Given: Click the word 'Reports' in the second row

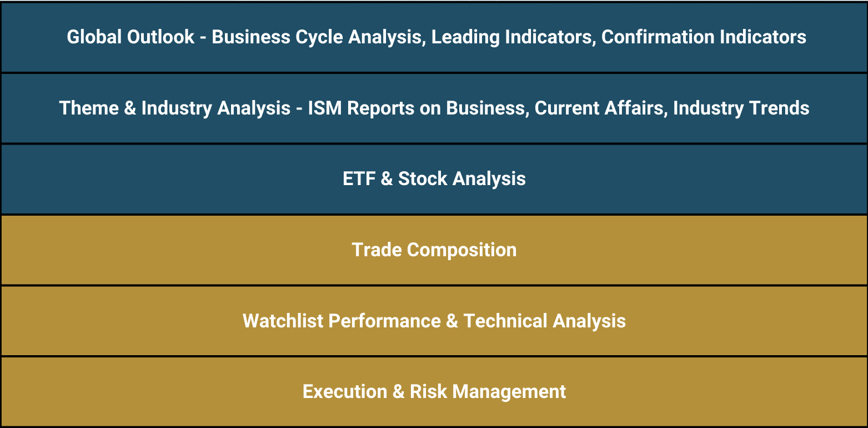Looking at the screenshot, I should (371, 108).
